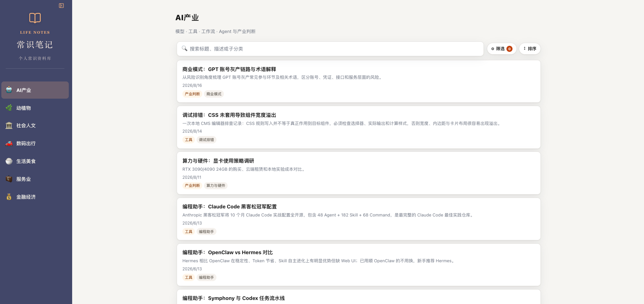Click the date 2026/8/11

click(192, 177)
